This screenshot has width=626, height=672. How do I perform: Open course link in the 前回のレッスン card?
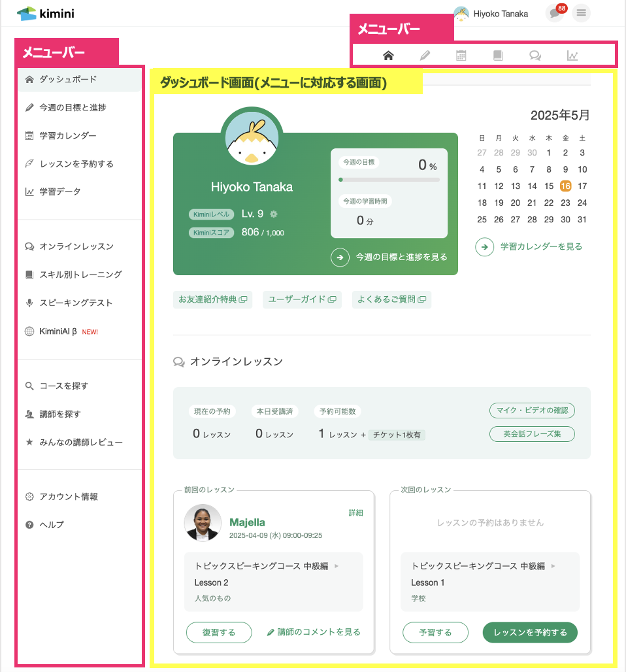click(267, 566)
